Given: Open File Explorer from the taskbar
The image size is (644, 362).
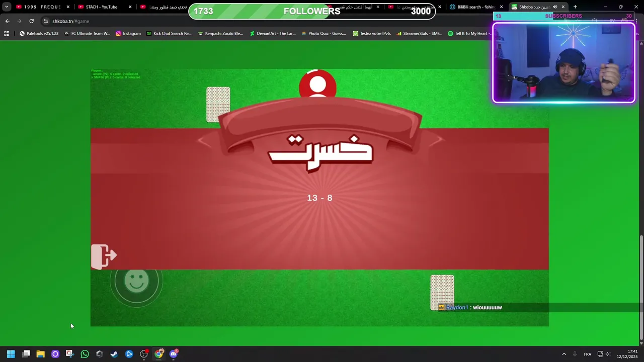Looking at the screenshot, I should coord(40,354).
